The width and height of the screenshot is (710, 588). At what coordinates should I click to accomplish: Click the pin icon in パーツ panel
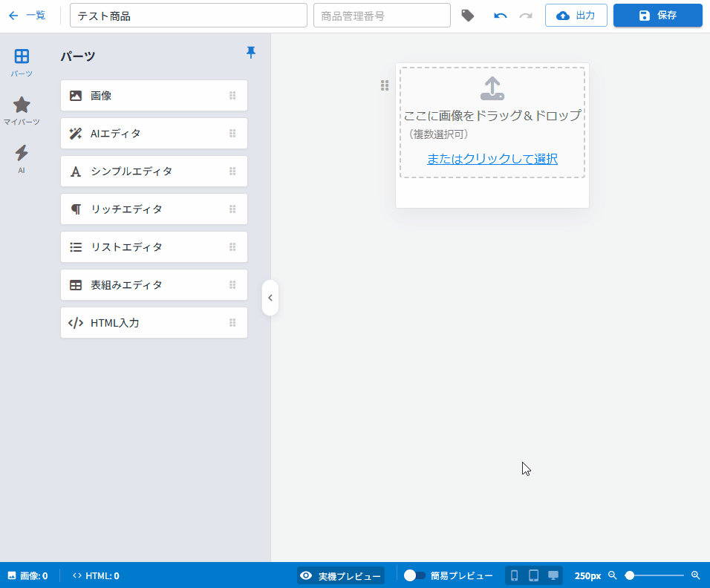[x=250, y=52]
